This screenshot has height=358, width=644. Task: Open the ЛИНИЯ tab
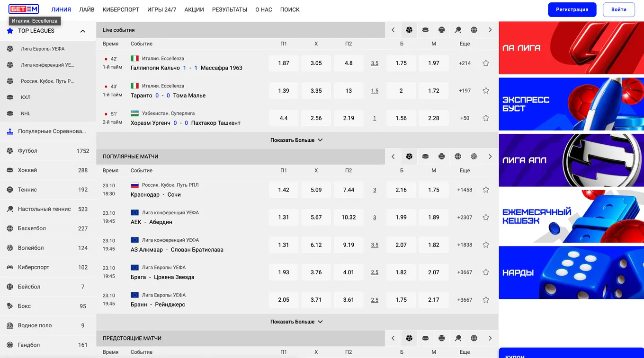click(x=61, y=9)
